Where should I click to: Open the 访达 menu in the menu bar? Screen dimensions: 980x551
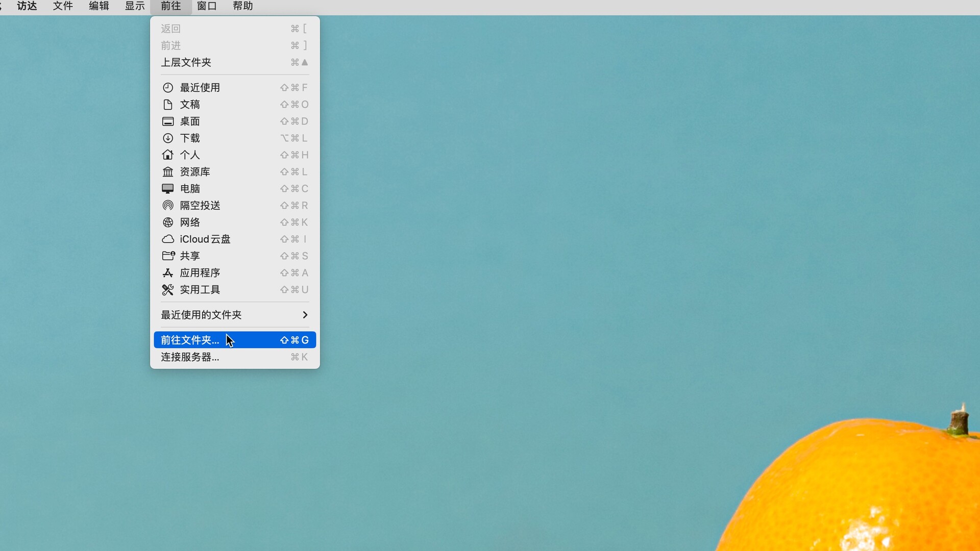(x=27, y=6)
